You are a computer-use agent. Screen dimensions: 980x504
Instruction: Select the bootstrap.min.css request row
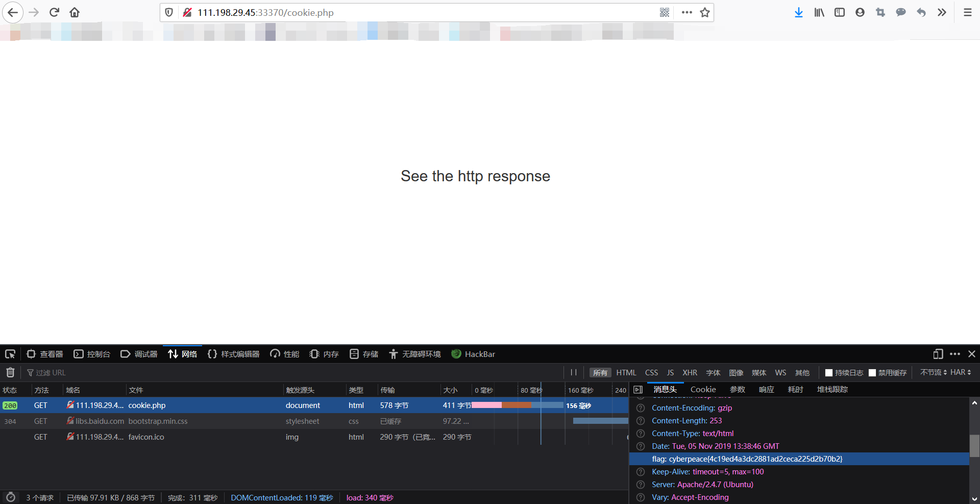[314, 421]
